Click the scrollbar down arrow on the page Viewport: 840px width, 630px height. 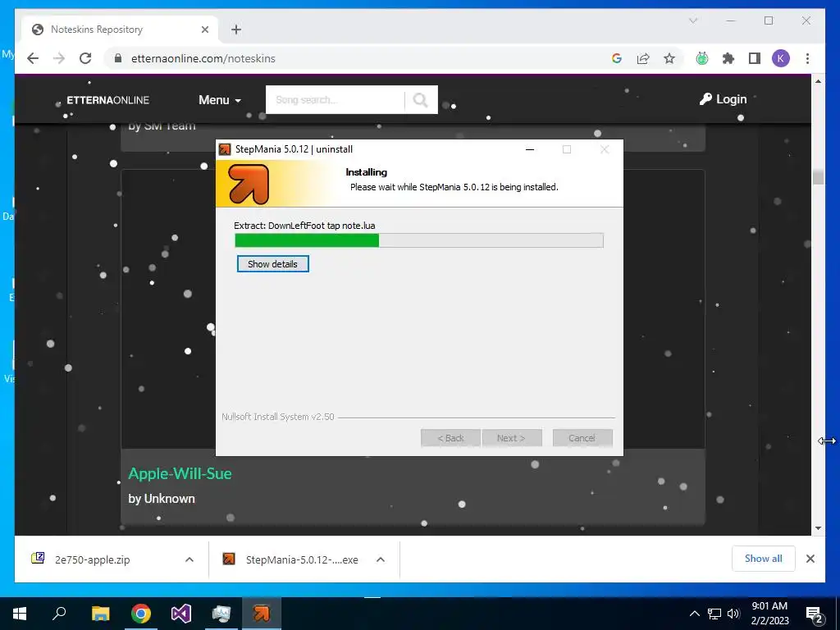pos(818,528)
